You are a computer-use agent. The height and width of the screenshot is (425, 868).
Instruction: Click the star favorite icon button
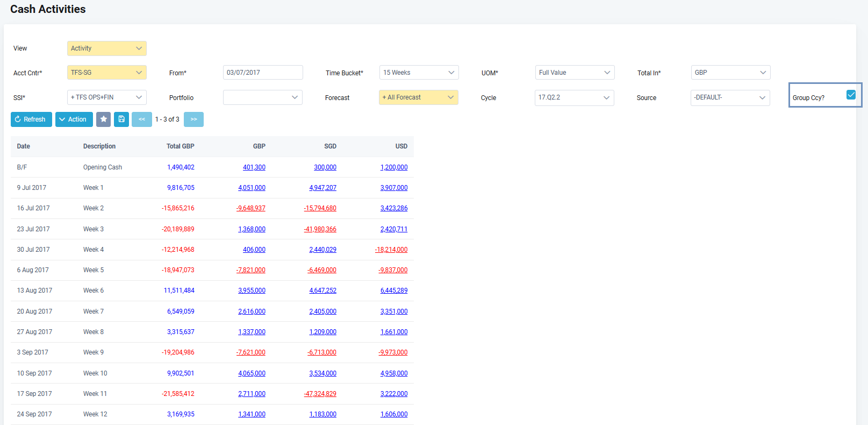tap(103, 119)
